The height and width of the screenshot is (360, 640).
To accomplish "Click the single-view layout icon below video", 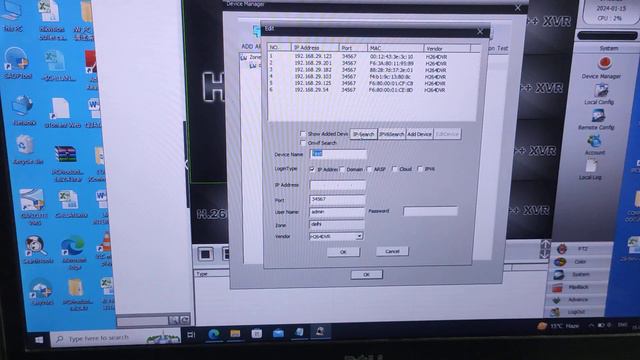I will coord(205,254).
